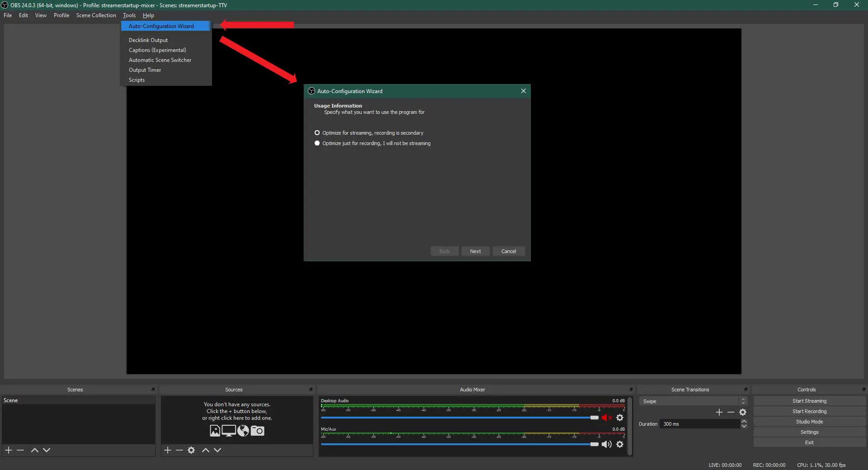Viewport: 868px width, 470px height.
Task: Enable Studio Mode
Action: (809, 422)
